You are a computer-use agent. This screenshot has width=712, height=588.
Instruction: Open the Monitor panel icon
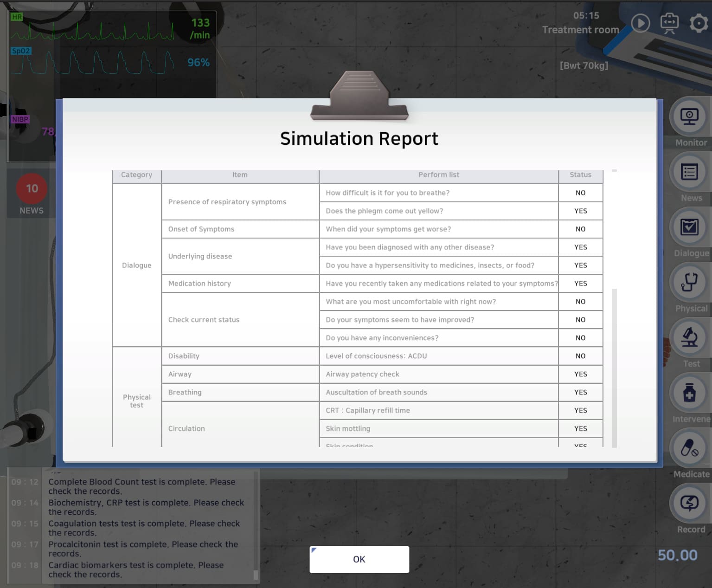689,117
